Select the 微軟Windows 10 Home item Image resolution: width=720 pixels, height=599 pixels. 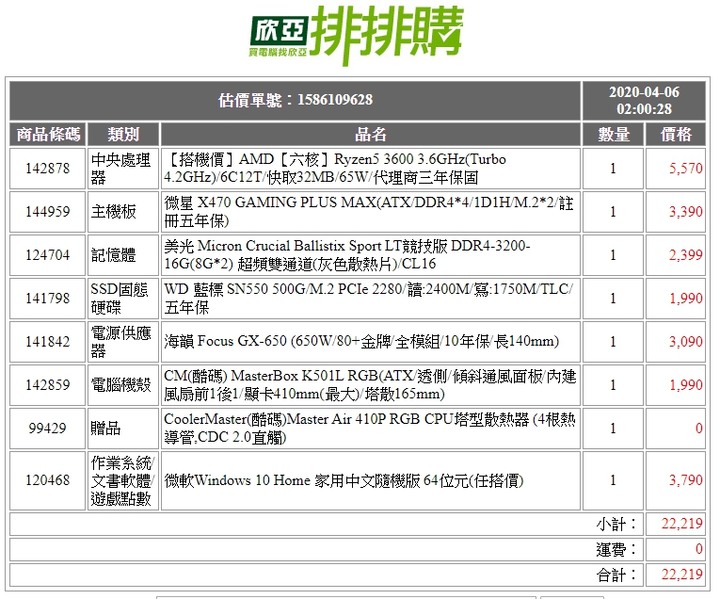click(x=371, y=480)
